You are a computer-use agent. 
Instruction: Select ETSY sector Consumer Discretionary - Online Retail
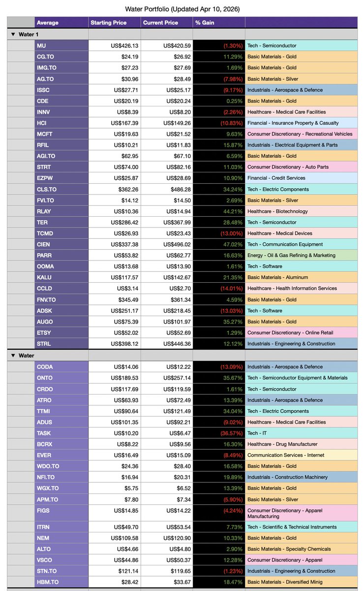[301, 333]
